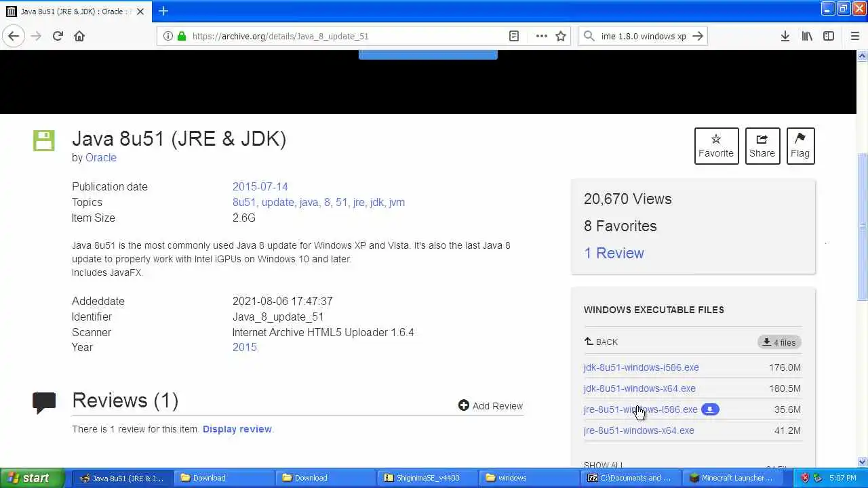Collapse the file list with BACK
This screenshot has height=488, width=868.
pos(601,342)
